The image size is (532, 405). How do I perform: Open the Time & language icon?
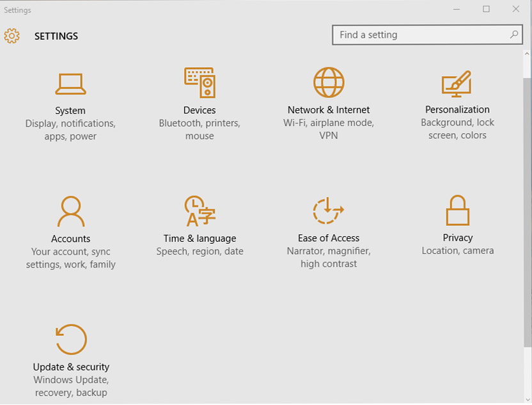click(x=199, y=212)
